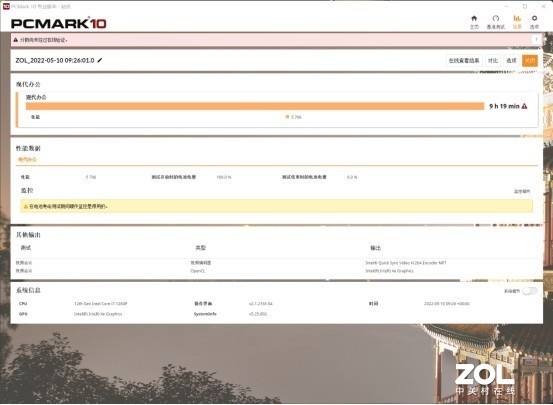The width and height of the screenshot is (553, 405).
Task: Toggle the system details switch
Action: (x=530, y=291)
